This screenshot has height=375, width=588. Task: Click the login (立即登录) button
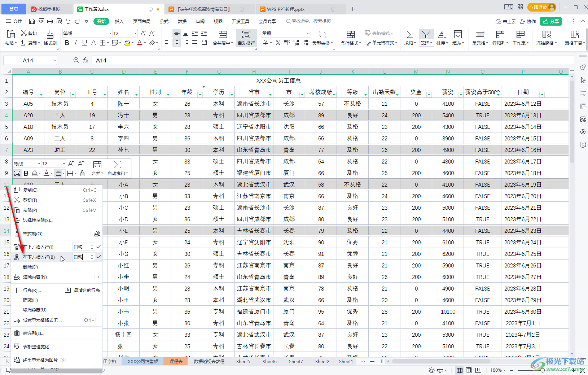541,7
